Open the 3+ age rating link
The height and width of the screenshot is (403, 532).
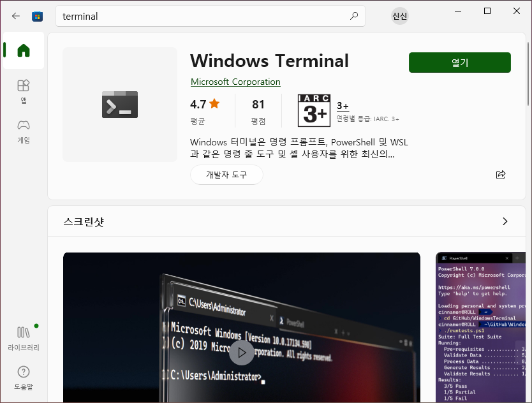(x=343, y=106)
